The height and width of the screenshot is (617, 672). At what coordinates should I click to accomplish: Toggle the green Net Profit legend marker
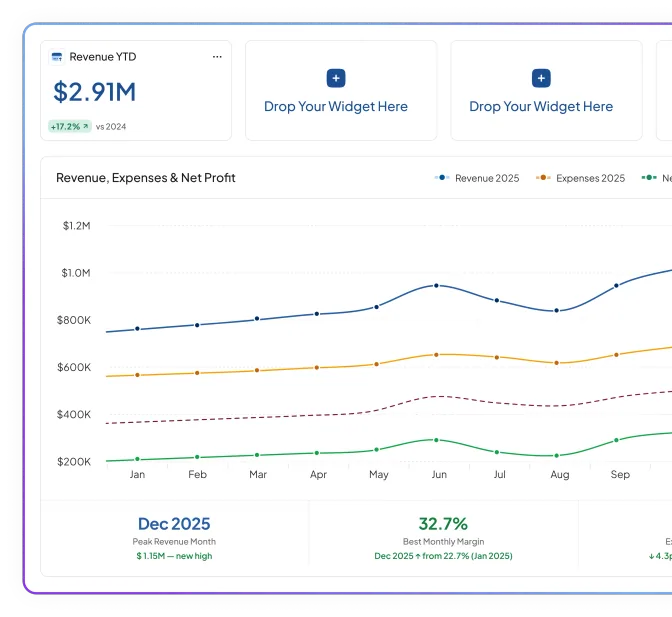649,177
